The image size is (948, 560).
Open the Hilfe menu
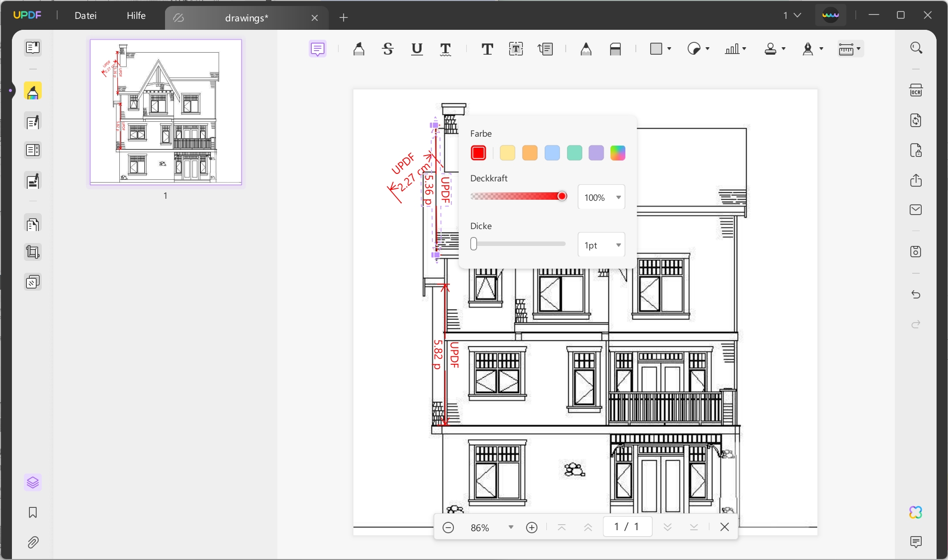(136, 15)
